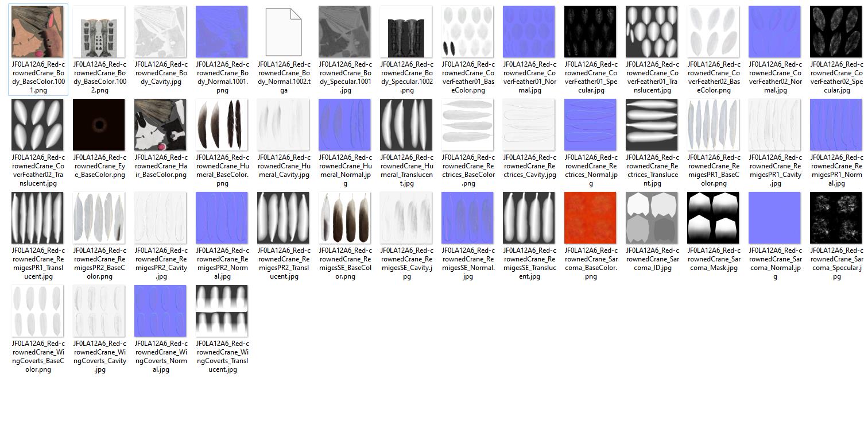The height and width of the screenshot is (424, 868).
Task: Click the RemigesPR2_BaseColor.png thumbnail
Action: [99, 218]
